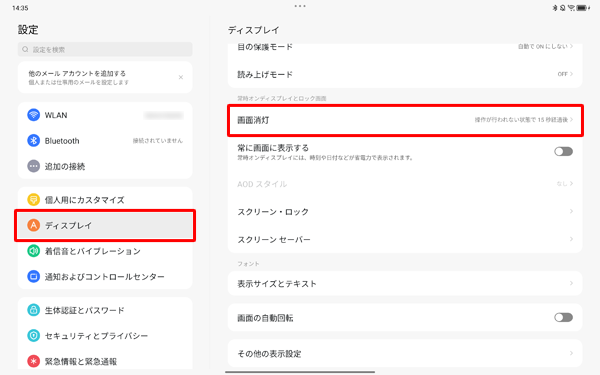Open スクリーン・ロック setting
Viewport: 600px width, 375px height.
point(405,211)
